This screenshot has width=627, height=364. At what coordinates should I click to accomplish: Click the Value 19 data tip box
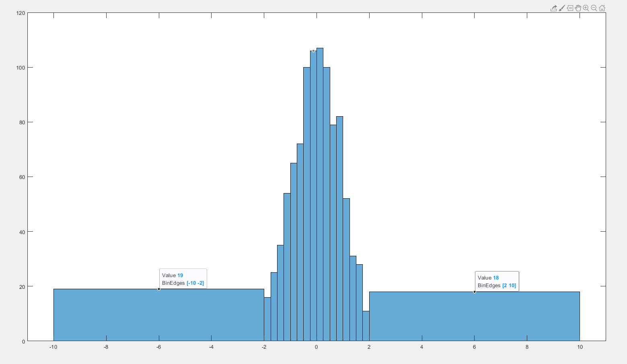coord(183,279)
